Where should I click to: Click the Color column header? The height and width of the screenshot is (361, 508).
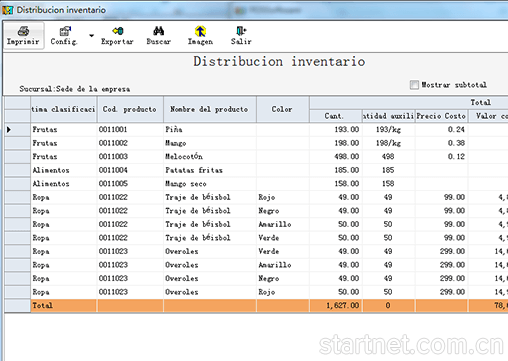point(282,109)
